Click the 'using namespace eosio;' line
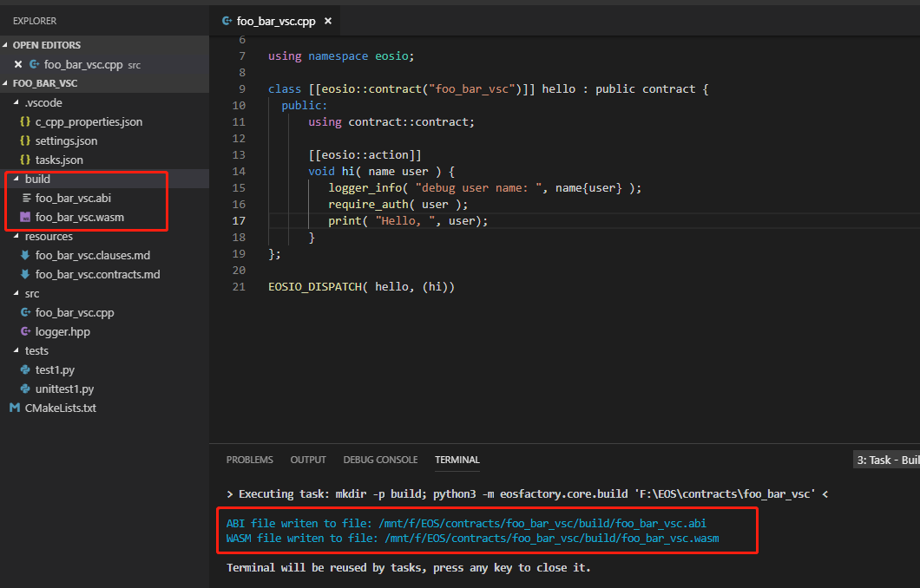The height and width of the screenshot is (588, 920). 341,56
